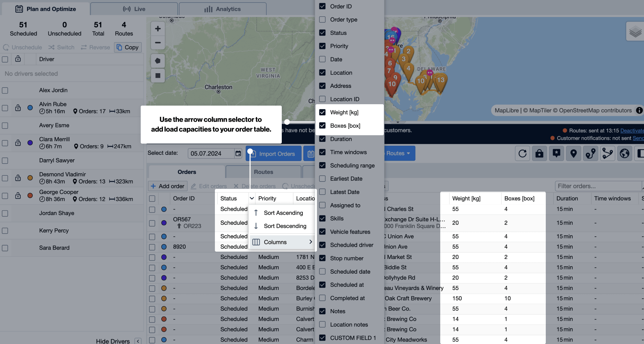
Task: Choose Sort Descending from the context menu
Action: 285,226
